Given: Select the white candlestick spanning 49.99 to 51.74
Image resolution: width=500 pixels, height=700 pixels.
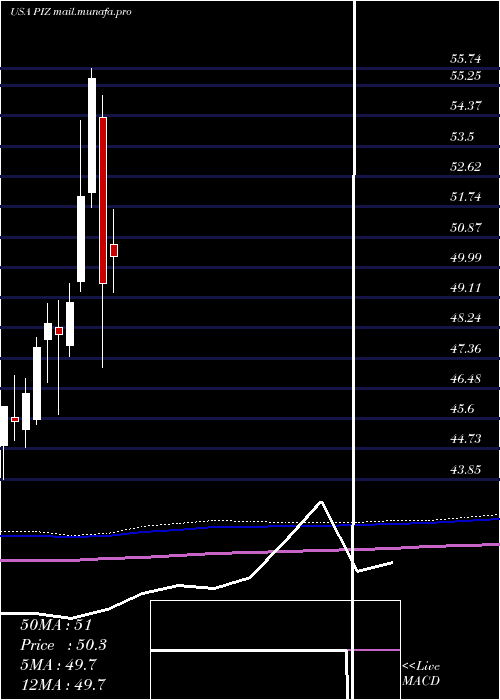Looking at the screenshot, I should coord(81,239).
